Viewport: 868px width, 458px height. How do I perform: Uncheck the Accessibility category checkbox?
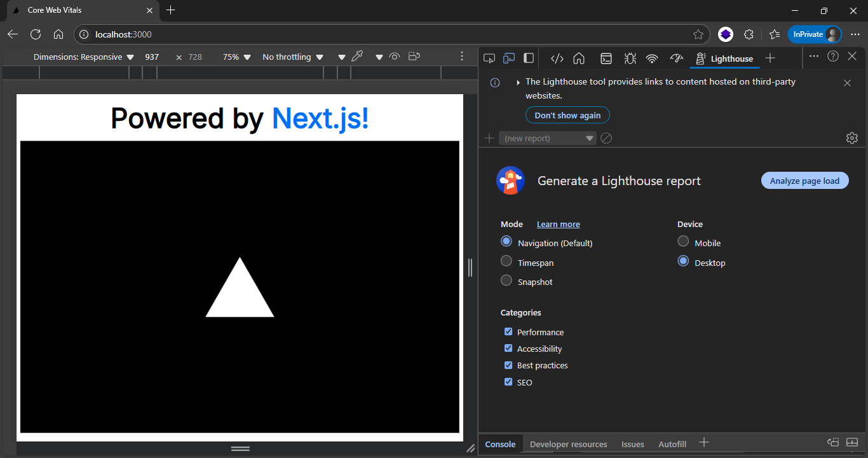pos(508,348)
